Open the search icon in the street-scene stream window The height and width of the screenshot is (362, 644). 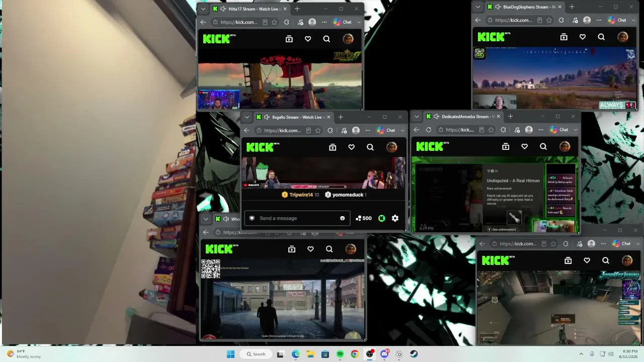coord(329,249)
